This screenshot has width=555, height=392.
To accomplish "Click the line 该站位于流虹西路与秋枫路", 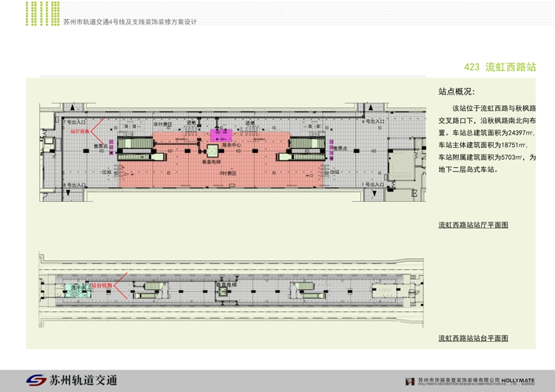I will [494, 108].
